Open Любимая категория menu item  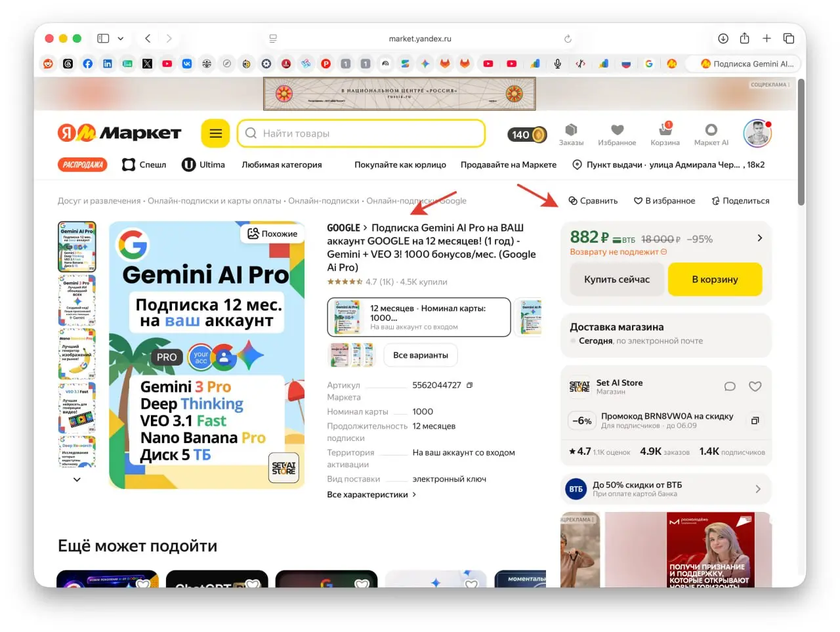coord(282,165)
